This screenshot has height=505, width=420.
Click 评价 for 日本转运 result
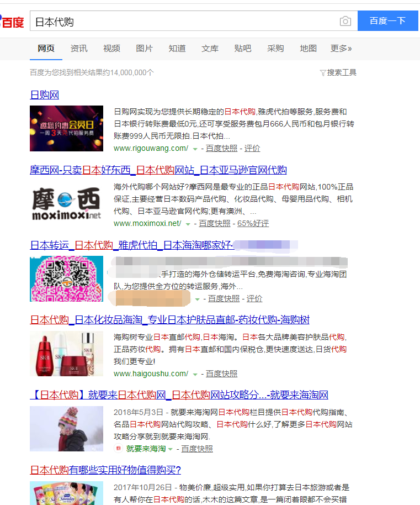coord(254,298)
